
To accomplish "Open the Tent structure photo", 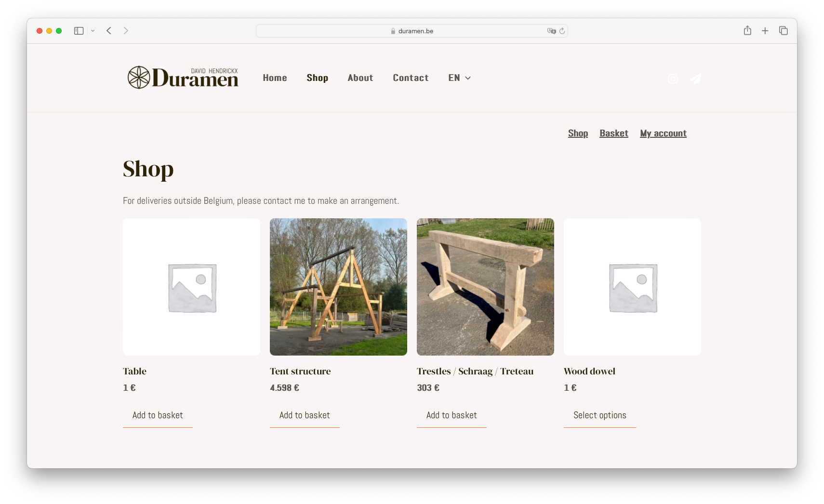I will pos(338,287).
